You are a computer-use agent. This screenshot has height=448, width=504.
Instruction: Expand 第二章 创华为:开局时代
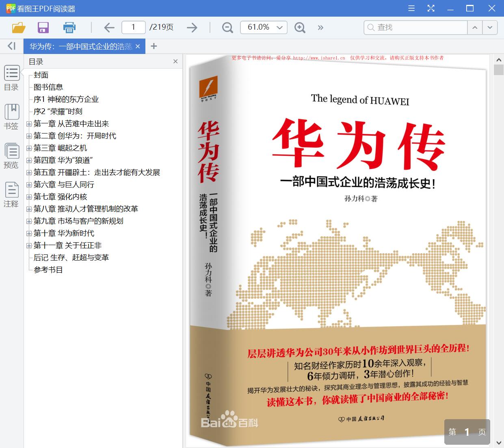(x=29, y=136)
